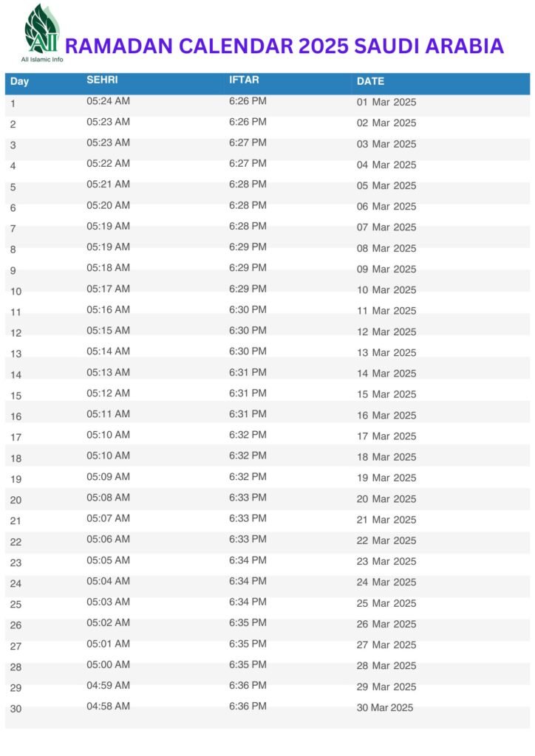Click the 04:59 AM sehri time
535x756 pixels.
pyautogui.click(x=108, y=686)
